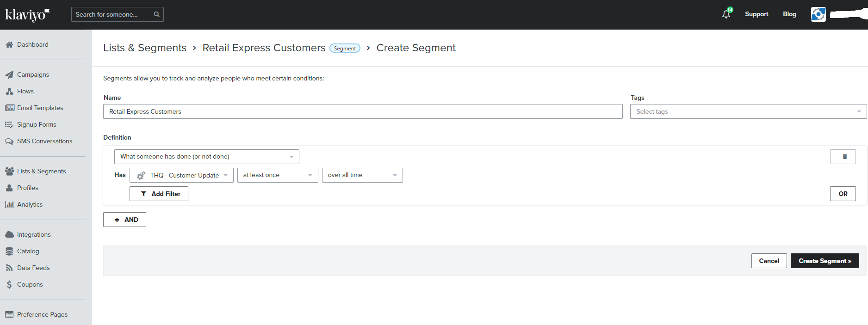Go to Profiles page
This screenshot has height=325, width=868.
[x=27, y=188]
